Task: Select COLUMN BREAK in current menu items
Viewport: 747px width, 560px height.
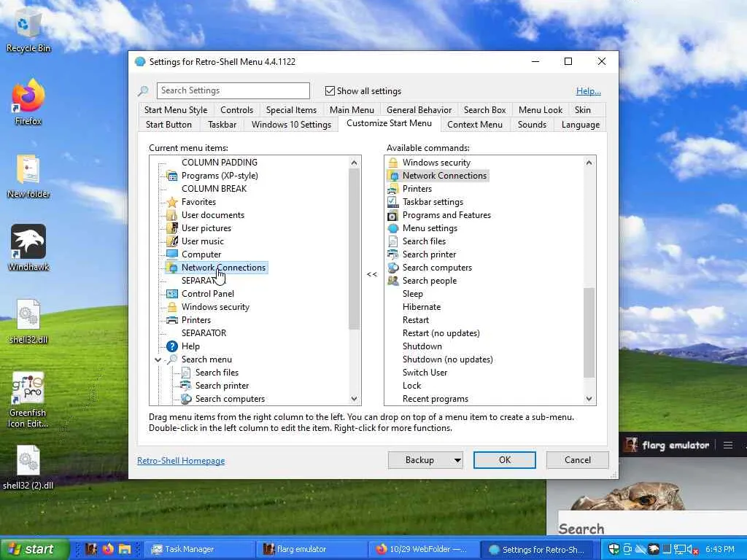Action: tap(214, 189)
